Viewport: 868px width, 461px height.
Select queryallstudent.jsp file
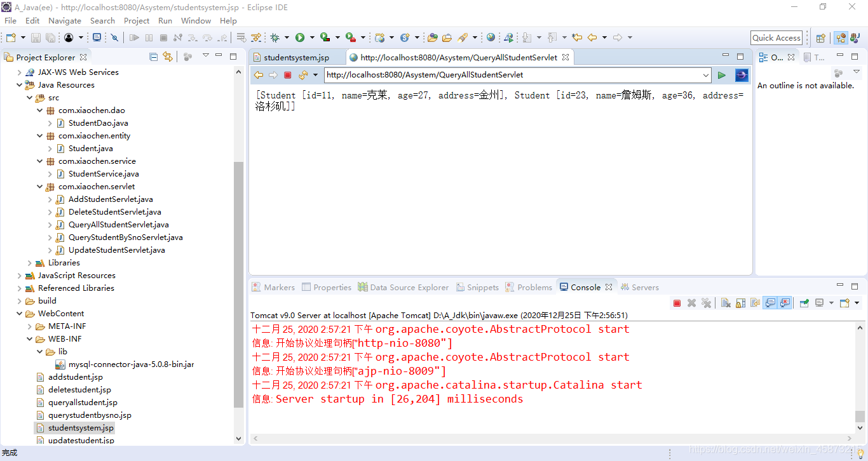click(83, 403)
